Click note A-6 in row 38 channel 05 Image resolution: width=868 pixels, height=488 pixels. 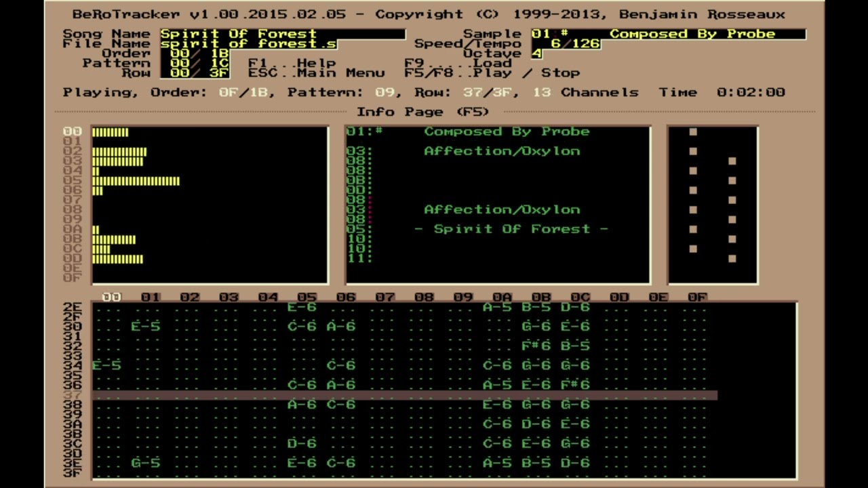302,405
